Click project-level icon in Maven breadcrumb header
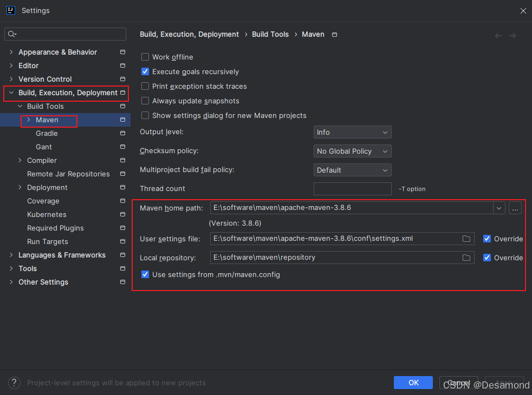The image size is (532, 395). click(334, 35)
